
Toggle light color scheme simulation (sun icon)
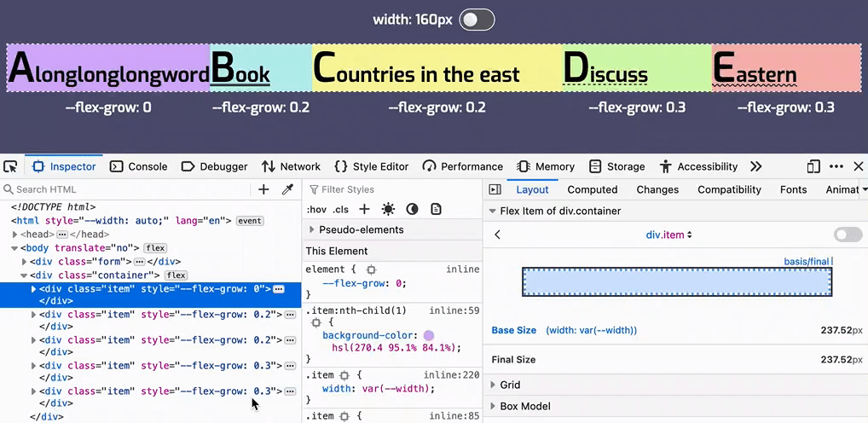pos(388,209)
